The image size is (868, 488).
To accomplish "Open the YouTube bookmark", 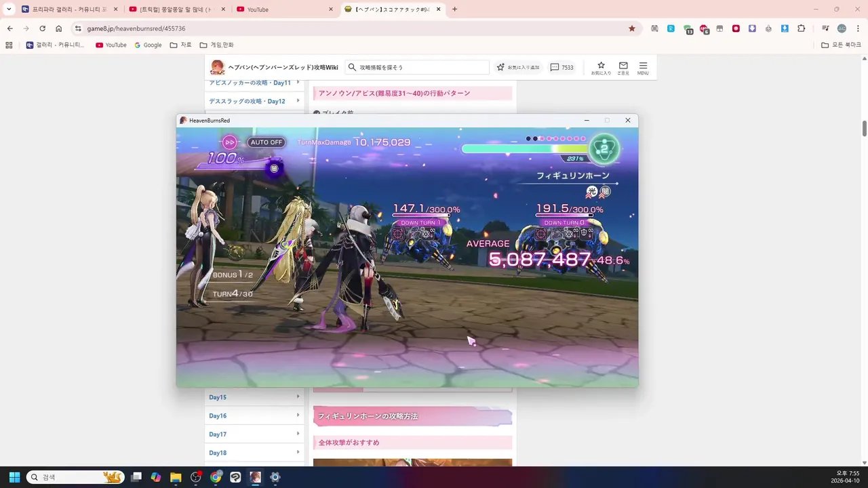I will pos(111,45).
